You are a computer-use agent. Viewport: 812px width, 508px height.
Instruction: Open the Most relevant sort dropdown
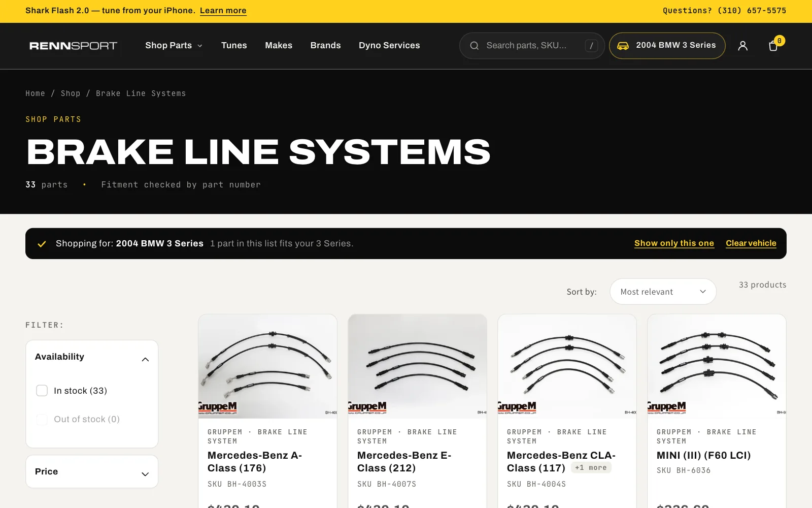[x=663, y=292]
